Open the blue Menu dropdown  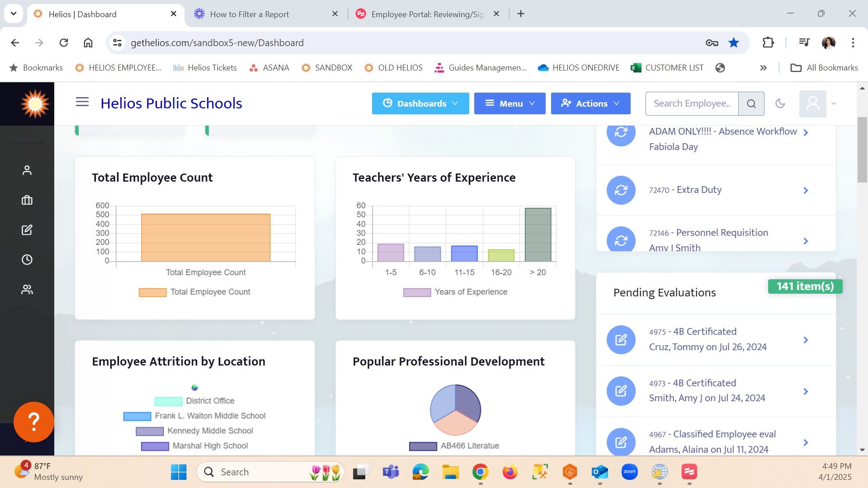[509, 103]
